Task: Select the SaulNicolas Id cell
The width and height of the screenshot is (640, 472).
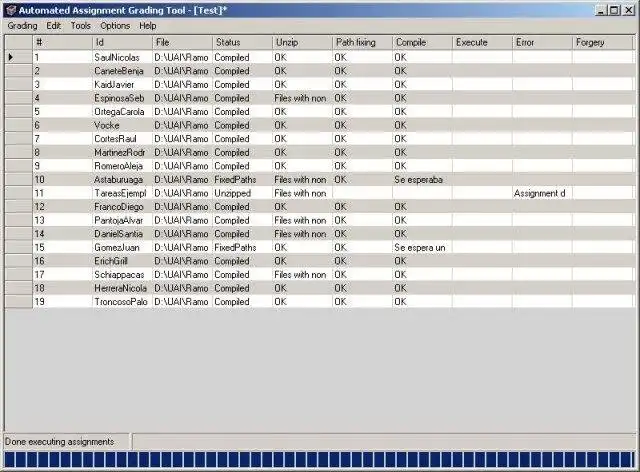Action: pos(122,57)
